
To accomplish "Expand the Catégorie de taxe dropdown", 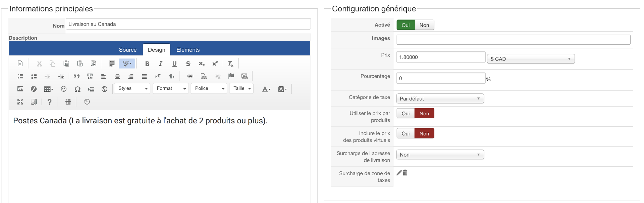I will 440,99.
